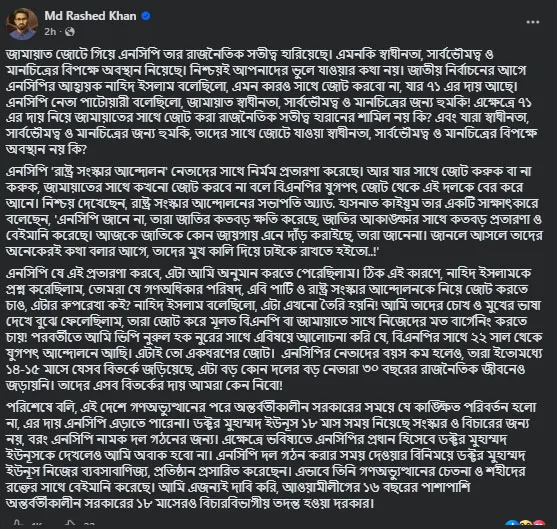The image size is (557, 529).
Task: Click the line ending আমরা কেন নিবো!
Action: [144, 385]
